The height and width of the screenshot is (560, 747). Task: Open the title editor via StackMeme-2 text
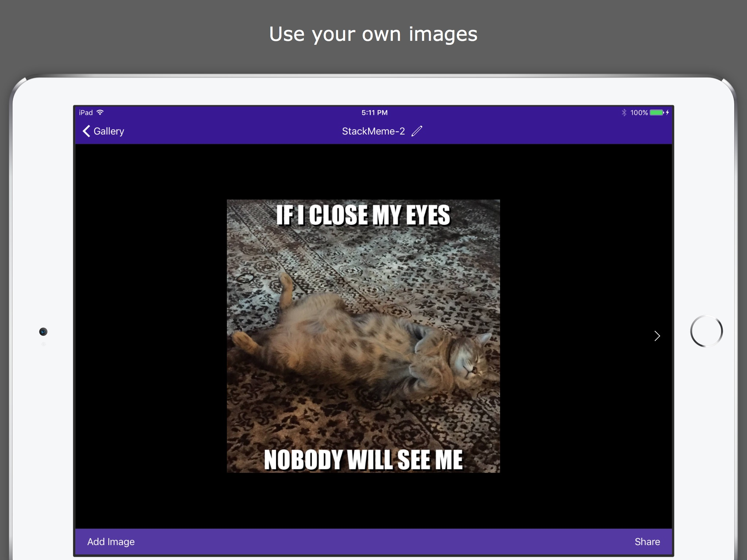click(373, 131)
